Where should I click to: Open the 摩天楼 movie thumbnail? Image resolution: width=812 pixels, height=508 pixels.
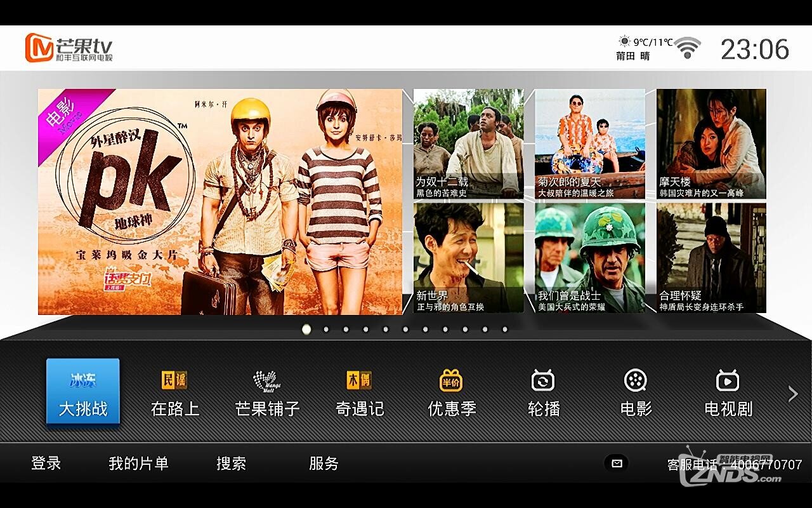(711, 144)
